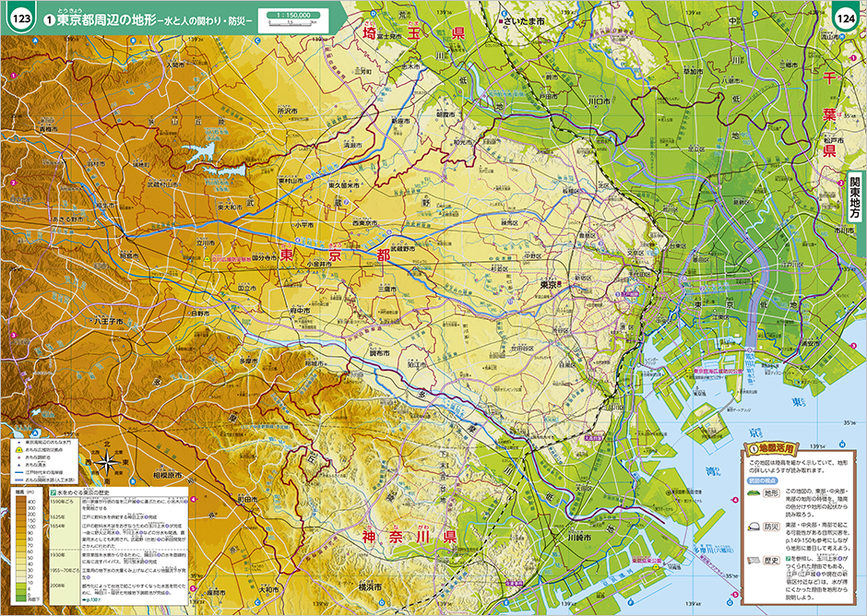Click the circled number 1 before the title
This screenshot has height=616, width=867.
(x=50, y=20)
